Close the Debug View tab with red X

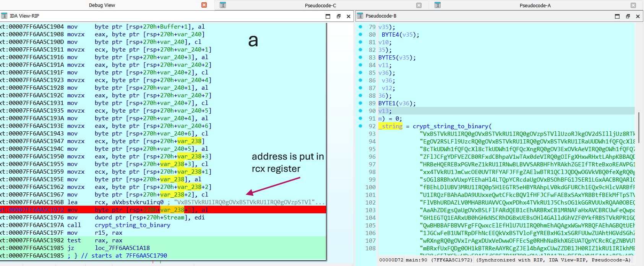coord(204,5)
